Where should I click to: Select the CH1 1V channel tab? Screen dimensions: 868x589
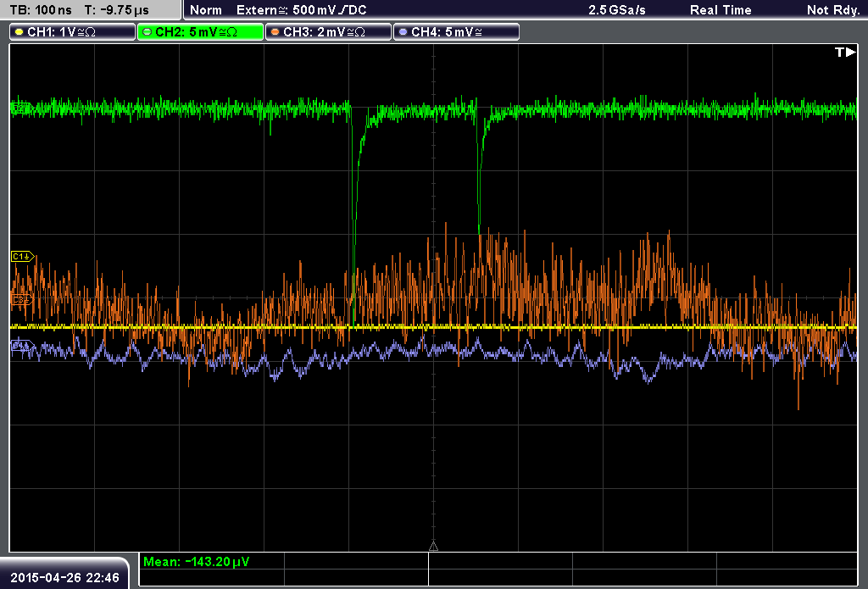(73, 32)
